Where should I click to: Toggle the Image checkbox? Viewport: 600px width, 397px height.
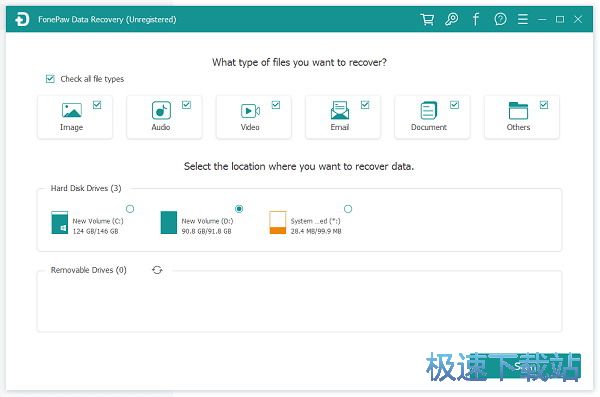pos(97,105)
